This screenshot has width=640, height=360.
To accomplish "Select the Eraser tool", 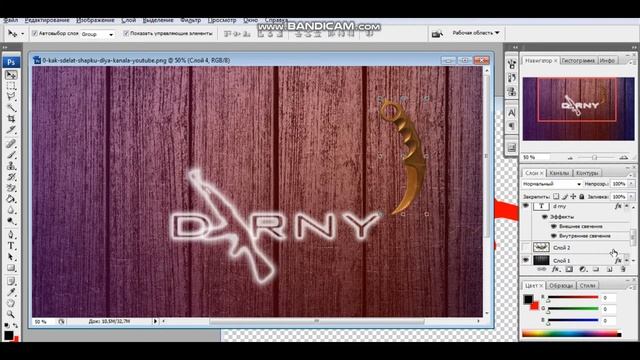I will point(11,188).
